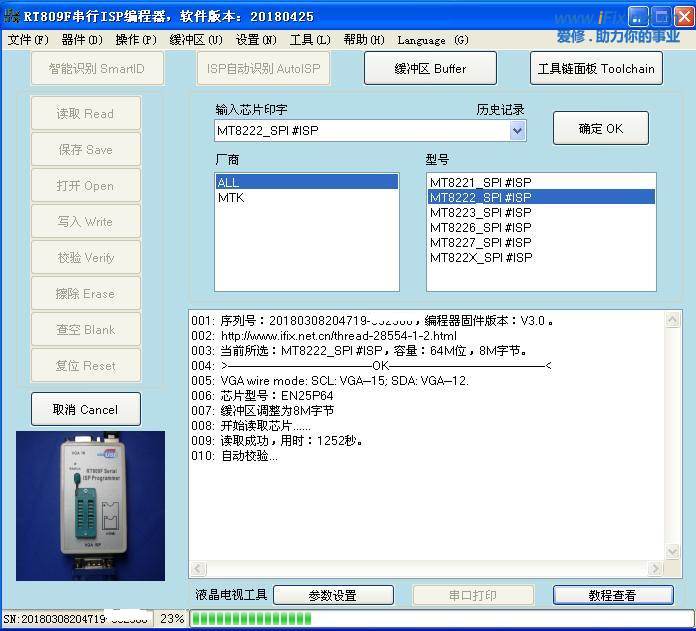Image resolution: width=696 pixels, height=631 pixels.
Task: Maximize the RT809F window
Action: click(661, 17)
